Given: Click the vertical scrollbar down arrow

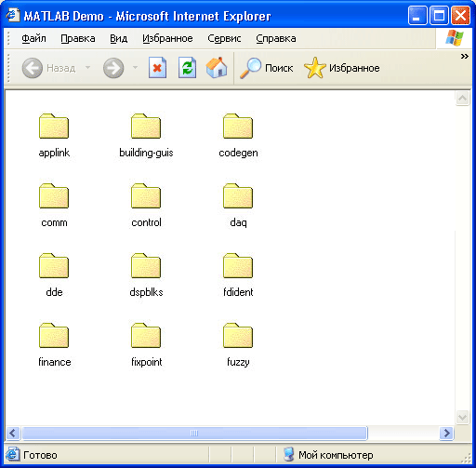Looking at the screenshot, I should click(x=462, y=417).
